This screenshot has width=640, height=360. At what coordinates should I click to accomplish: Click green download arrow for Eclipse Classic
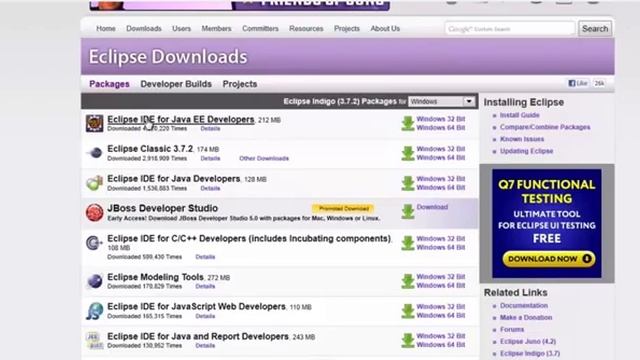pyautogui.click(x=408, y=153)
